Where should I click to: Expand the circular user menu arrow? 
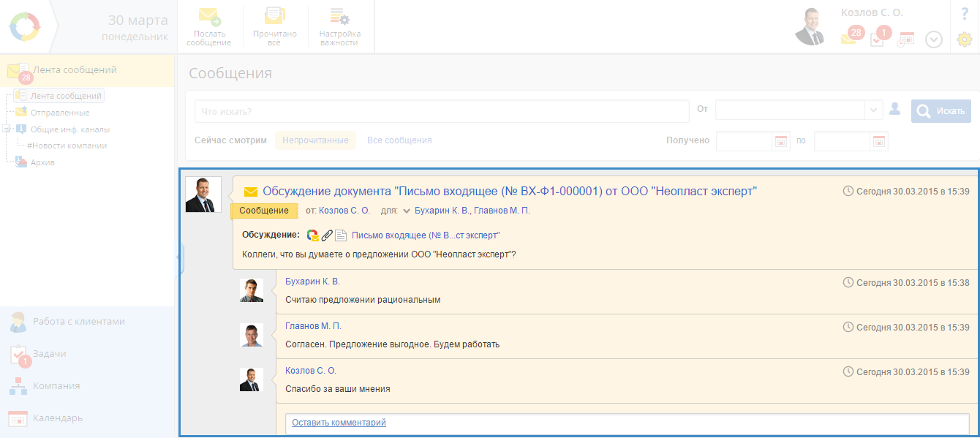pos(934,39)
